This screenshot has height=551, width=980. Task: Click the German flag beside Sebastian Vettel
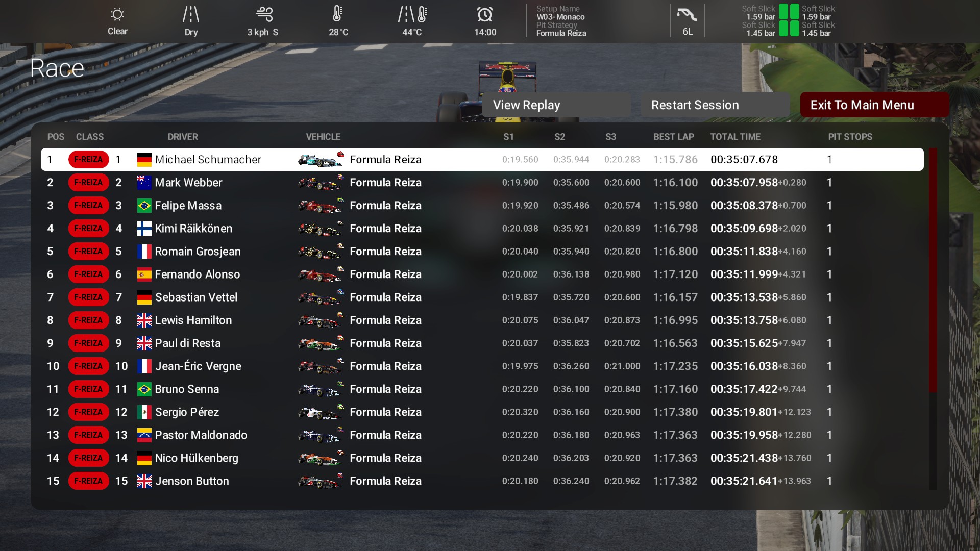click(x=144, y=297)
